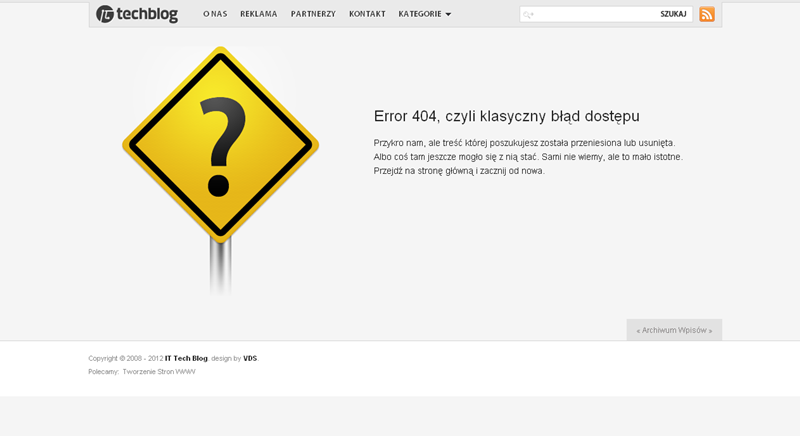The height and width of the screenshot is (436, 800).
Task: Open the KATEGORIE menu
Action: click(420, 14)
